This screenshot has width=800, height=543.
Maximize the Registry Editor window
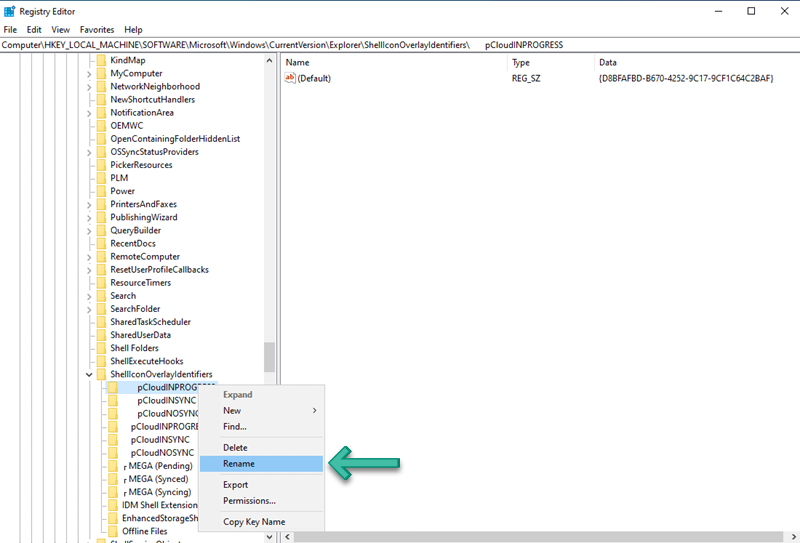[x=751, y=11]
